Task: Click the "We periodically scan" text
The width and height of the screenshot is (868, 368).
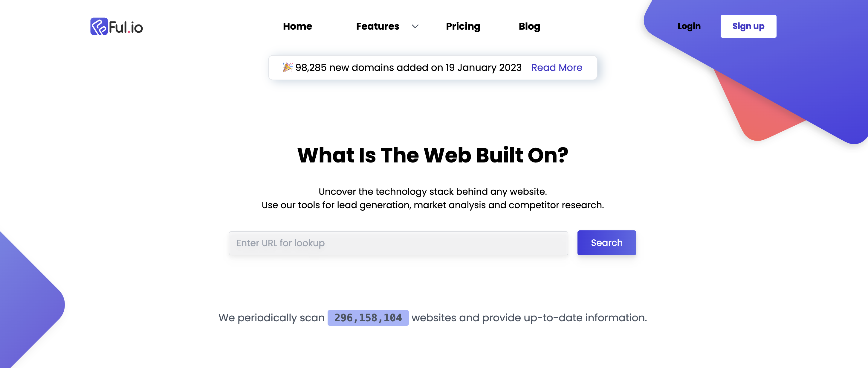Action: [271, 318]
